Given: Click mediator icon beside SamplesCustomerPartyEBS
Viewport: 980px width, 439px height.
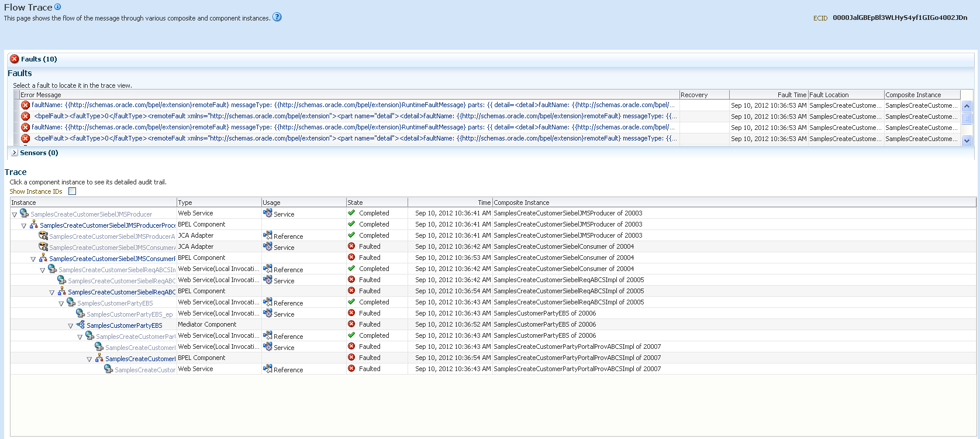Looking at the screenshot, I should click(80, 324).
